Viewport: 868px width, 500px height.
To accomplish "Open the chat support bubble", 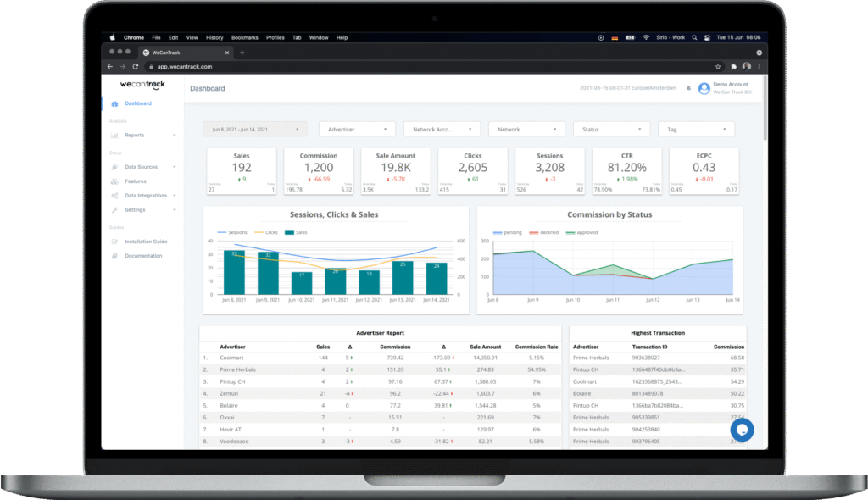I will [742, 430].
